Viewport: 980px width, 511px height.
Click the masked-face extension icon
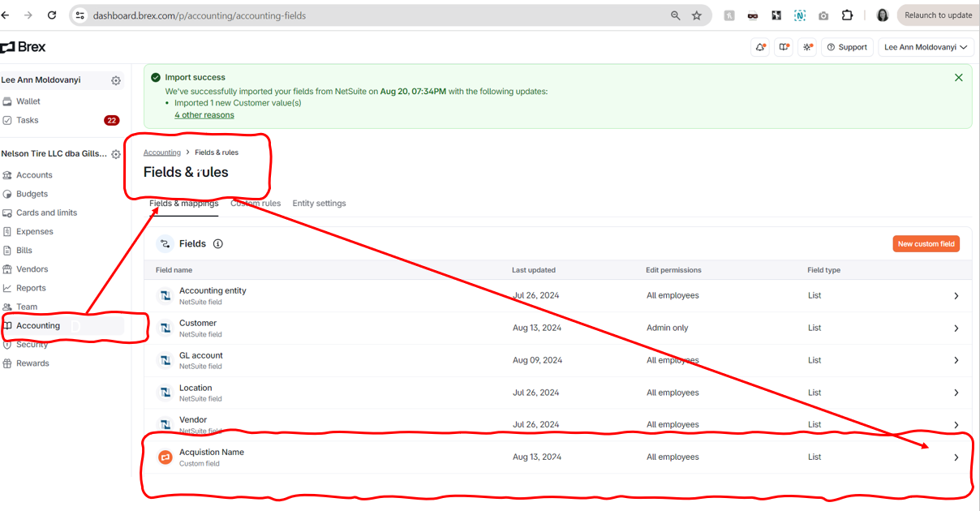point(753,15)
